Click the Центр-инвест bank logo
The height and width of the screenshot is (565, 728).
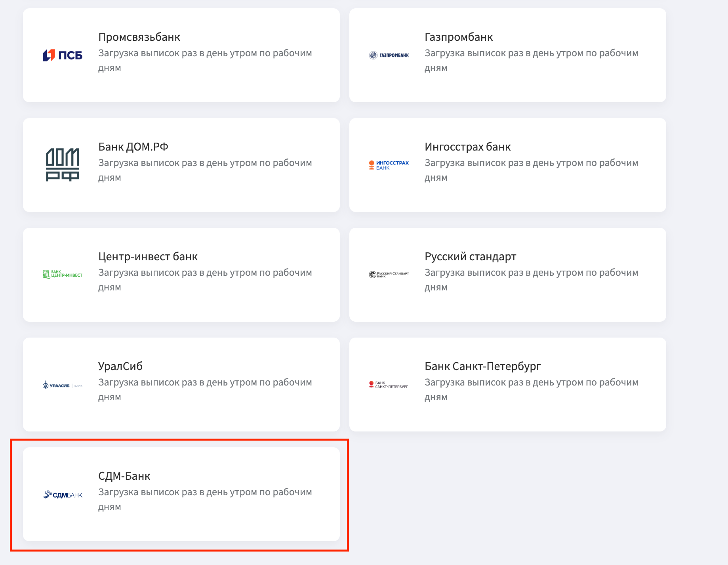[x=63, y=274]
